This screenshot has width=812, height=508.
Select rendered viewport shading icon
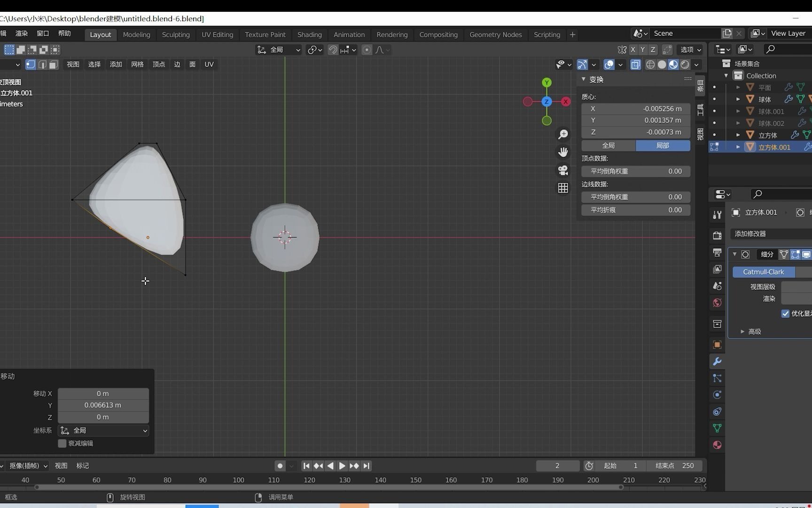[685, 64]
